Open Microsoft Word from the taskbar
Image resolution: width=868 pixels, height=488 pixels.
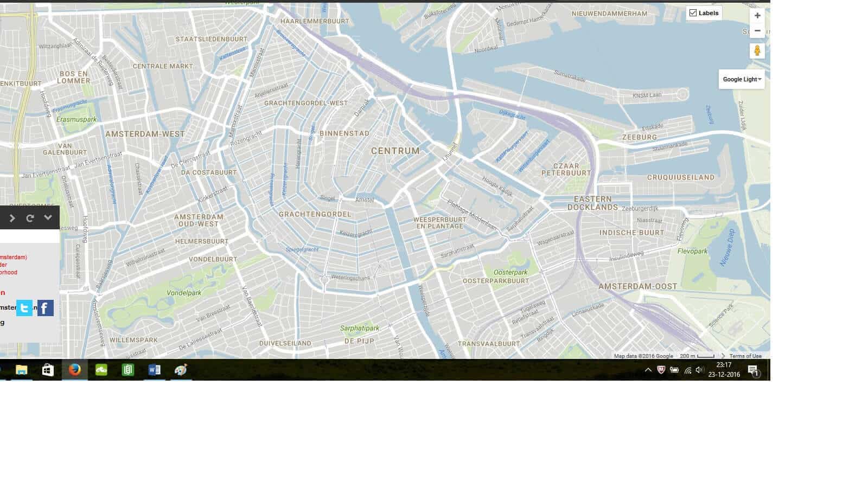(154, 370)
